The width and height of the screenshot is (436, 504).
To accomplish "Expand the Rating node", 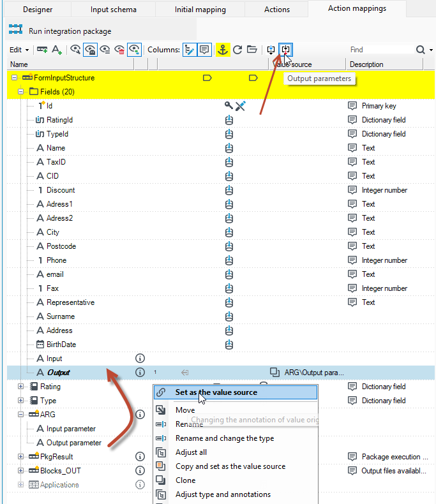I will click(x=20, y=387).
